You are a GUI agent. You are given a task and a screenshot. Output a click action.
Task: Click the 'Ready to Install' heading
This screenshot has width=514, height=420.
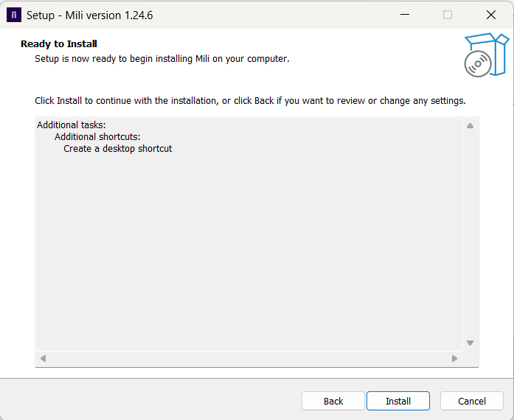(59, 44)
